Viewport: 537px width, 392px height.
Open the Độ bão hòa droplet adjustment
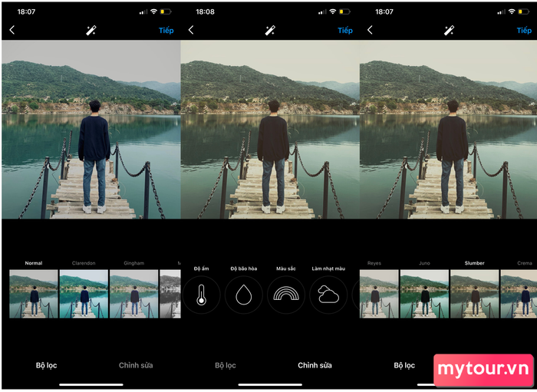[x=243, y=295]
